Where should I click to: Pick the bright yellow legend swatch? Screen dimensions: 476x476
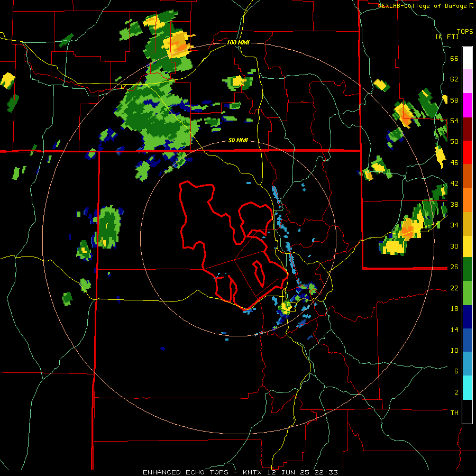point(467,246)
